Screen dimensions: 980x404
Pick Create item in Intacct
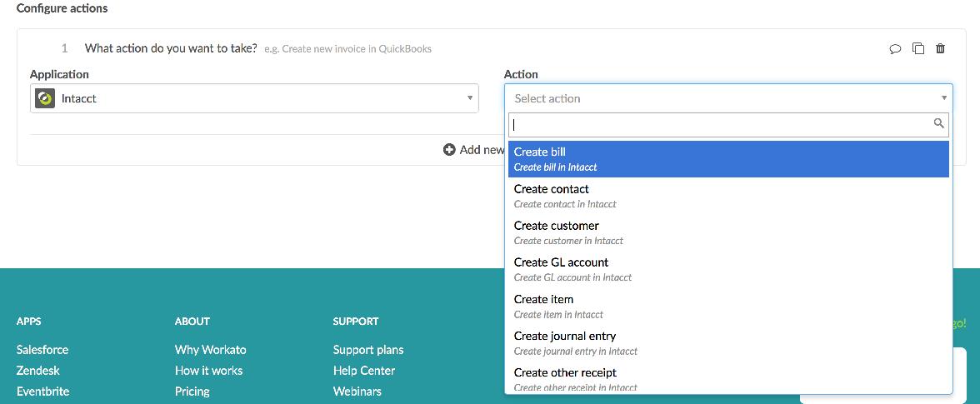pos(728,306)
